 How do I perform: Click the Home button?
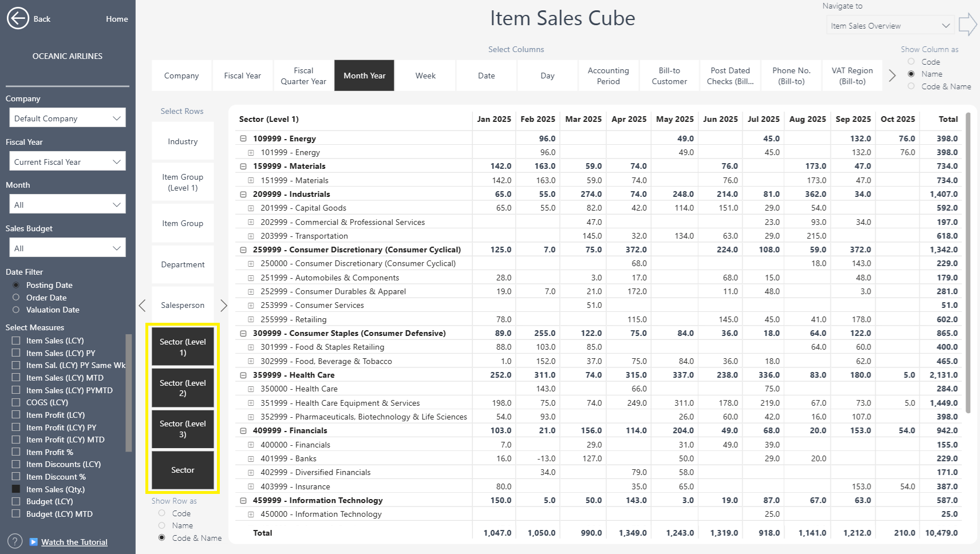(x=117, y=19)
